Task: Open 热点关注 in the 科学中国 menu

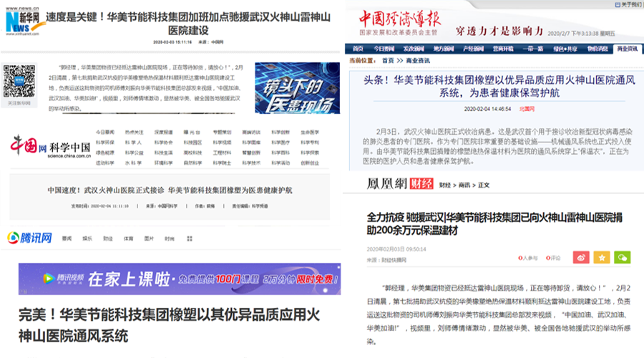Action: (134, 132)
